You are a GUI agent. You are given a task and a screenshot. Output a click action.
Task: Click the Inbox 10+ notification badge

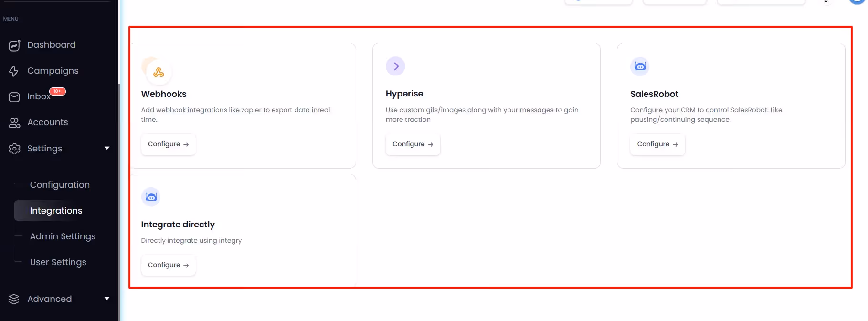[x=57, y=91]
